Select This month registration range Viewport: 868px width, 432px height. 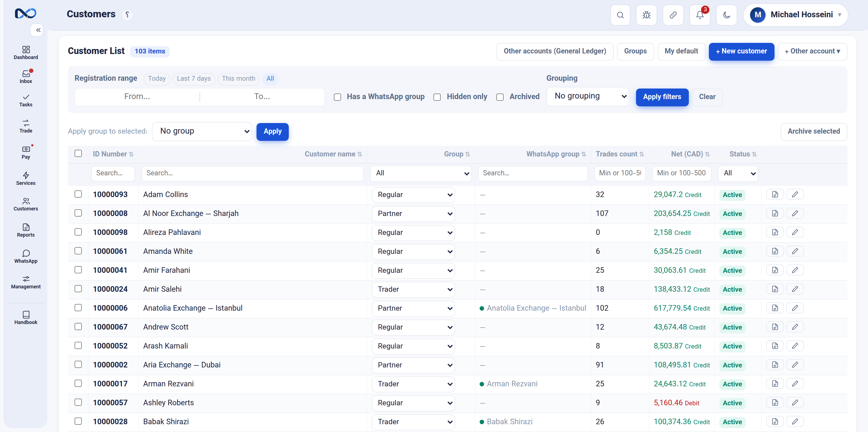coord(239,78)
